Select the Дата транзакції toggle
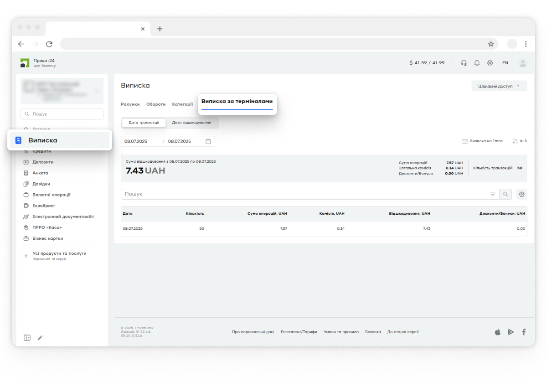The height and width of the screenshot is (392, 547). (144, 123)
